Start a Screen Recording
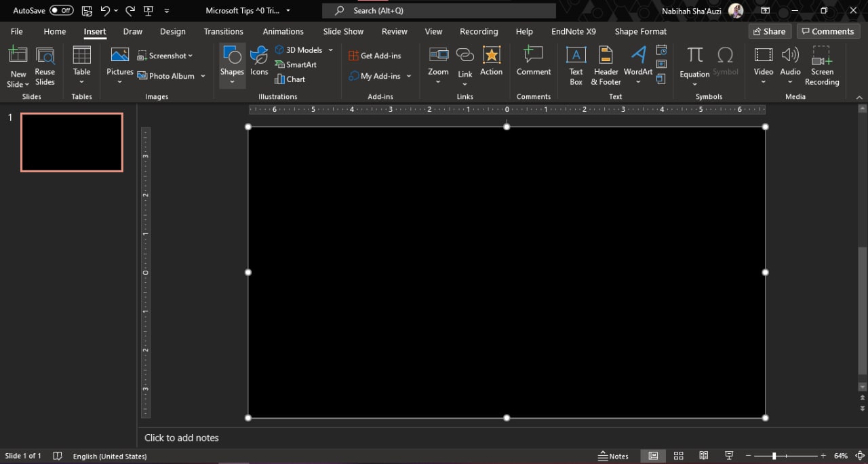Viewport: 868px width, 464px height. (x=822, y=66)
